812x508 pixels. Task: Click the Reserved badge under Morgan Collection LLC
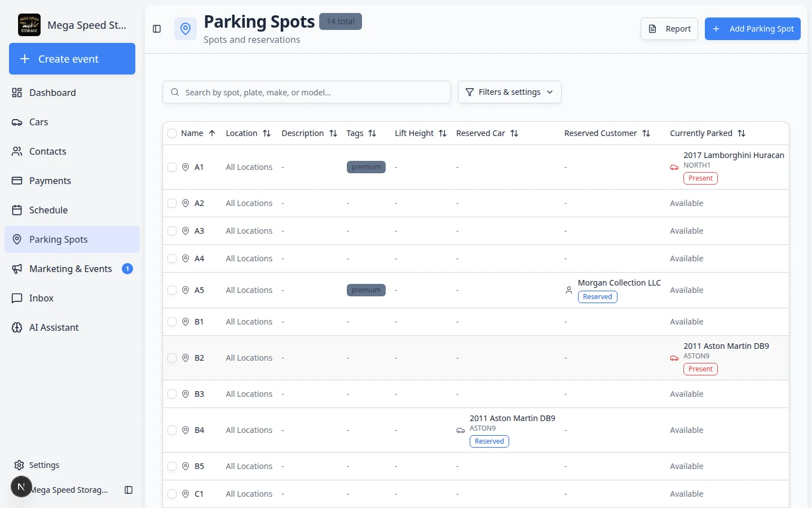coord(597,297)
